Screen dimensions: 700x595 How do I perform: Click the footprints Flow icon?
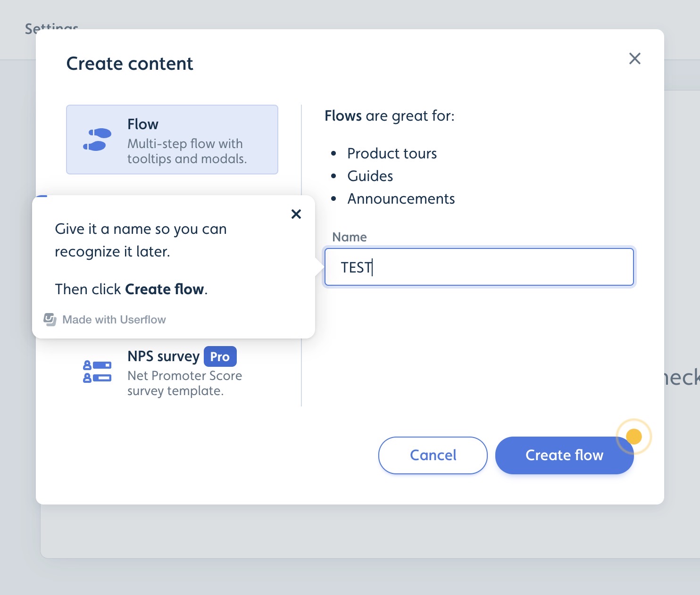tap(98, 139)
